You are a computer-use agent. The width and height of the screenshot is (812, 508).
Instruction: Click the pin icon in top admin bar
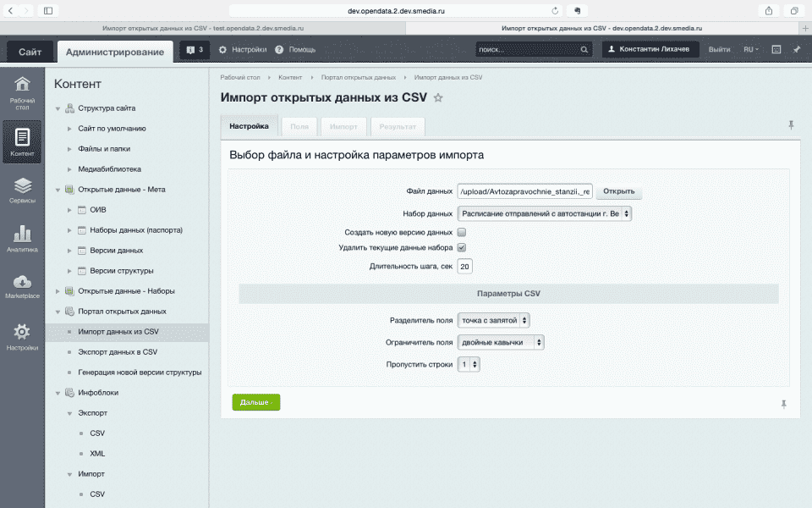pos(797,49)
